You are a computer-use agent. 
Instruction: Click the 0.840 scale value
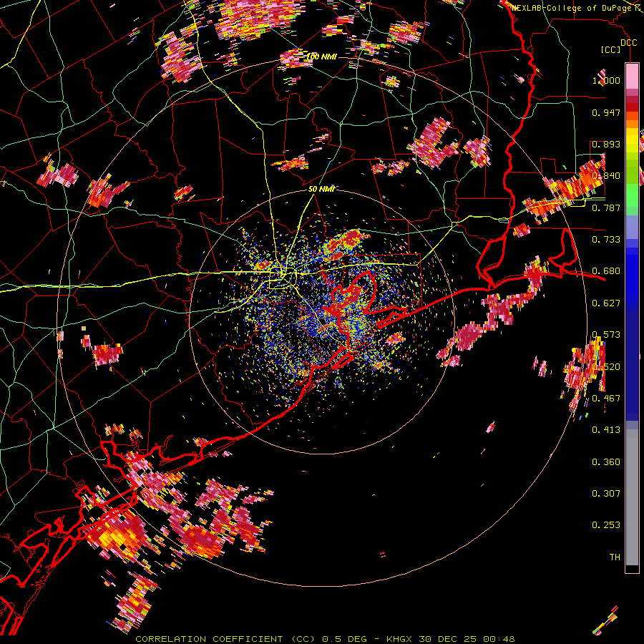[x=606, y=175]
